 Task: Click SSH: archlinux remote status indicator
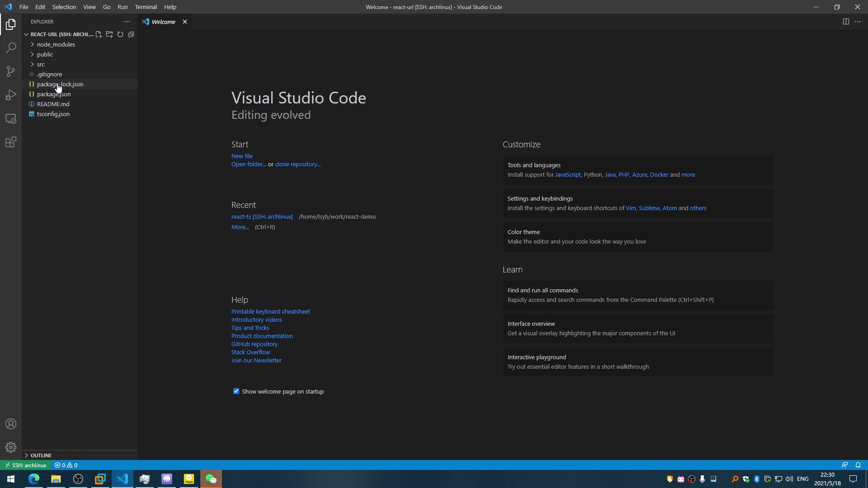point(25,465)
